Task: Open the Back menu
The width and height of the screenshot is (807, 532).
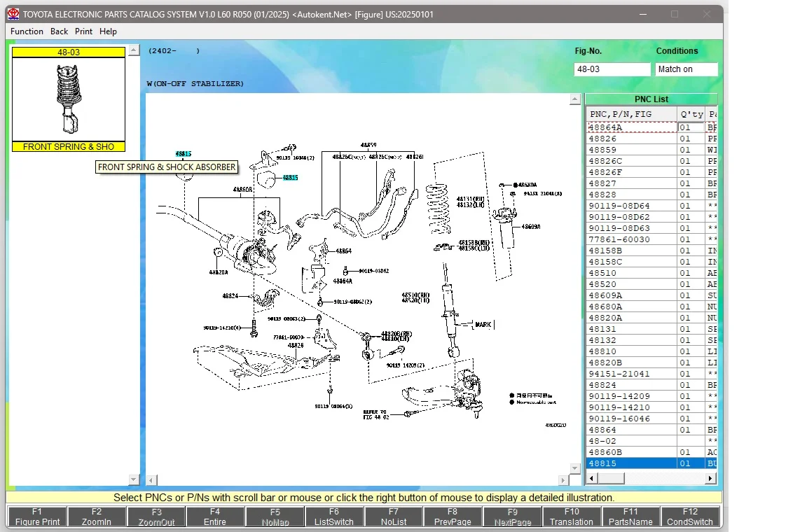Action: point(59,31)
